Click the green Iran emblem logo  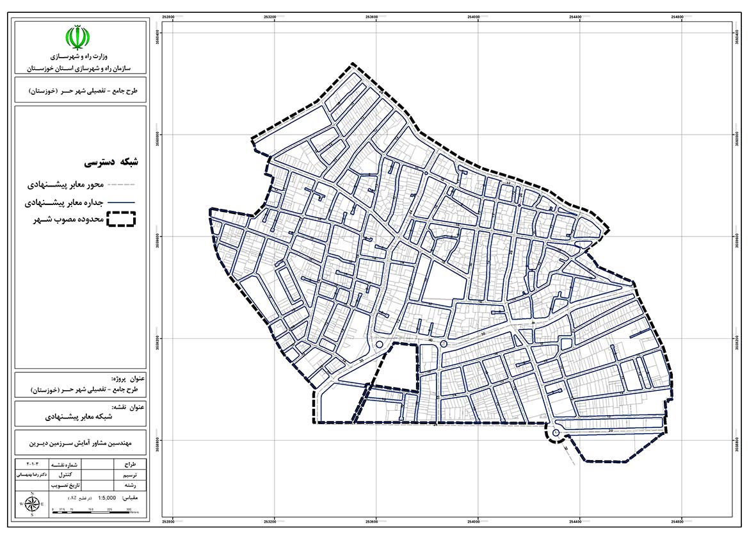point(77,38)
